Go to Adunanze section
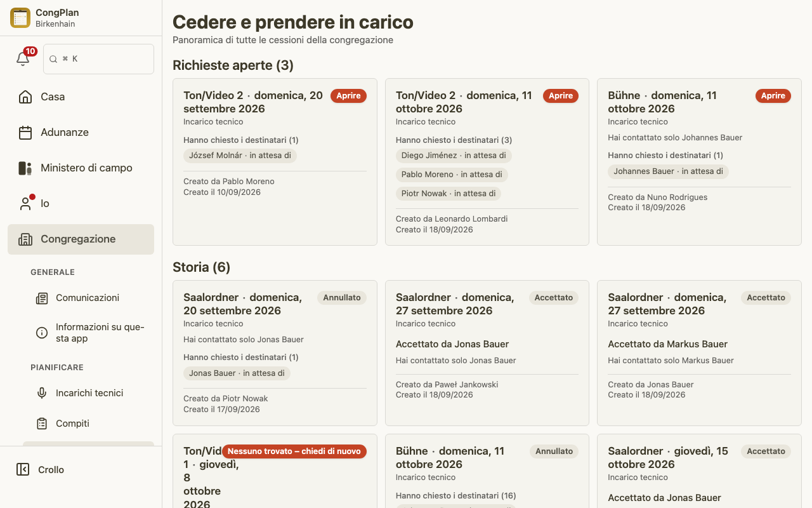 coord(81,132)
